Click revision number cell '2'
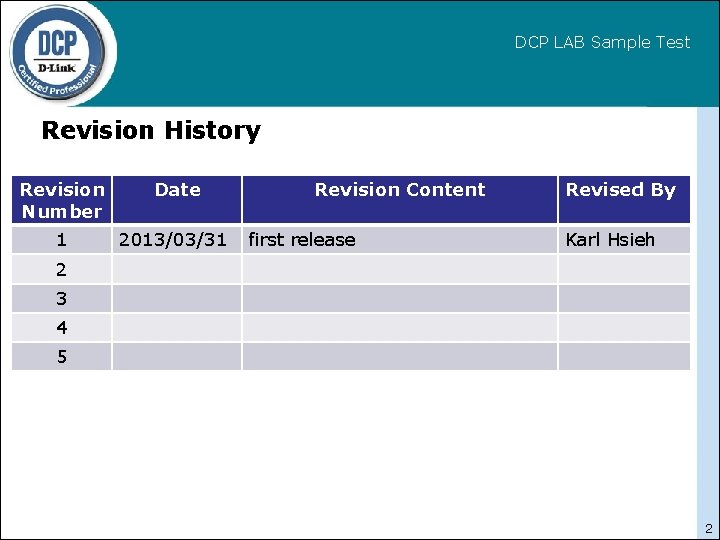The width and height of the screenshot is (720, 540). tap(62, 269)
